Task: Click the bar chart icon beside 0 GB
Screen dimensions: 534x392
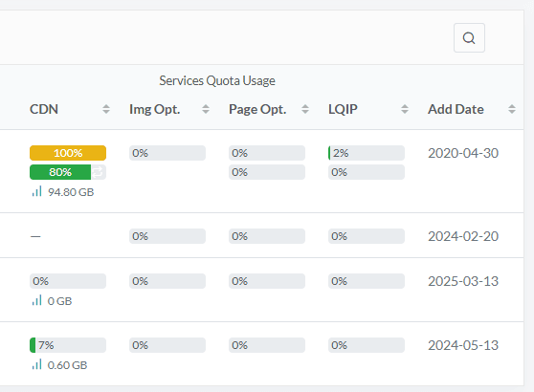Action: 36,300
